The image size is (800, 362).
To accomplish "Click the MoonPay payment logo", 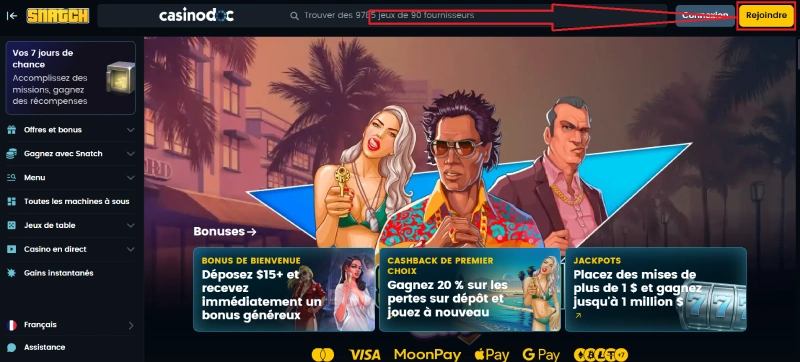I will 428,355.
